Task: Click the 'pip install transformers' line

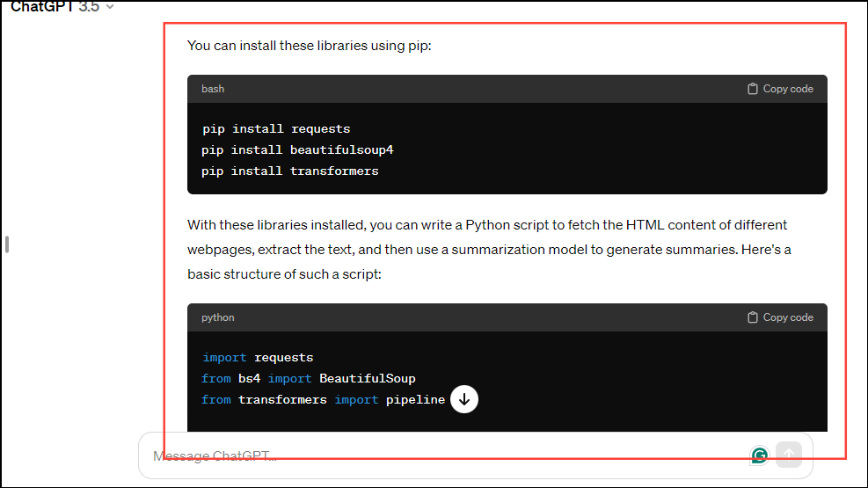Action: point(289,171)
